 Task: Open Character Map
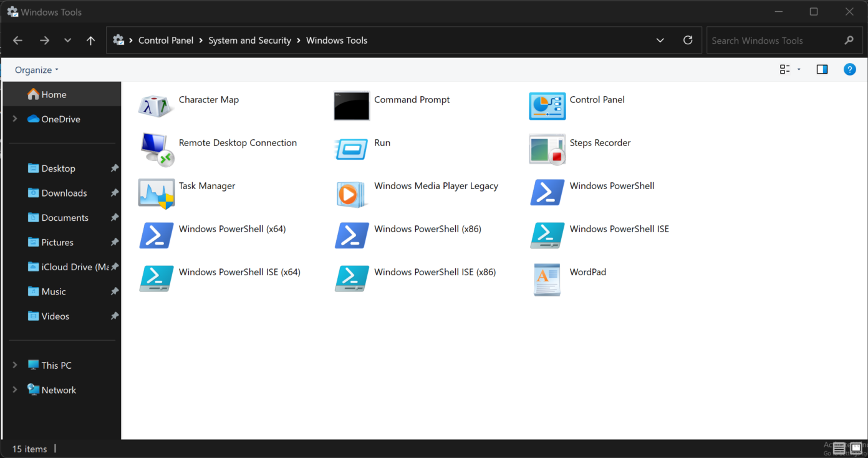point(209,99)
